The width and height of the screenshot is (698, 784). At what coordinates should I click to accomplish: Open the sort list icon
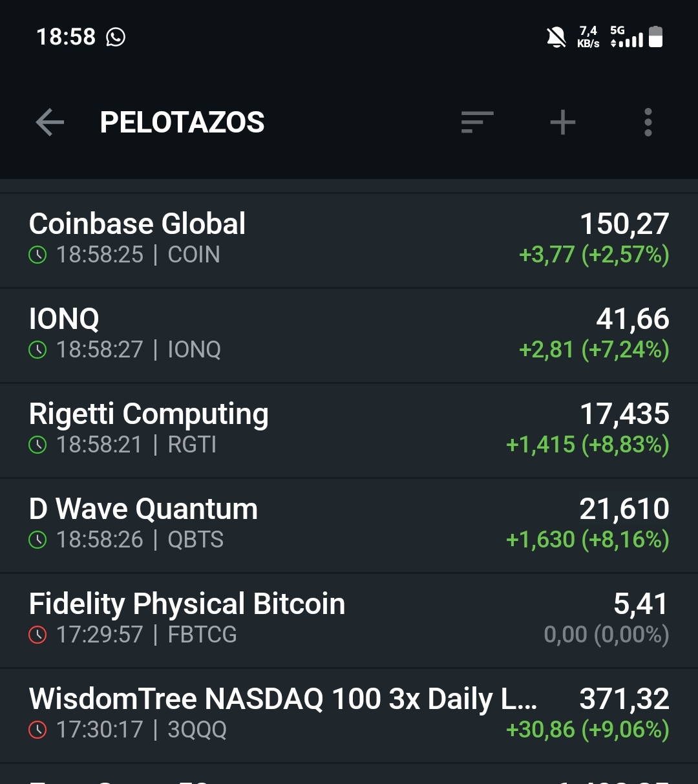click(x=477, y=122)
